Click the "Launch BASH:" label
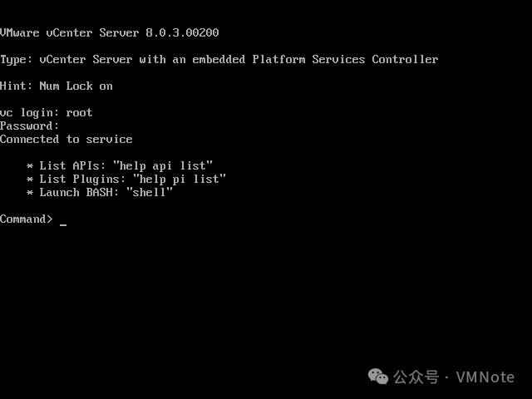Image resolution: width=532 pixels, height=399 pixels. click(x=79, y=192)
